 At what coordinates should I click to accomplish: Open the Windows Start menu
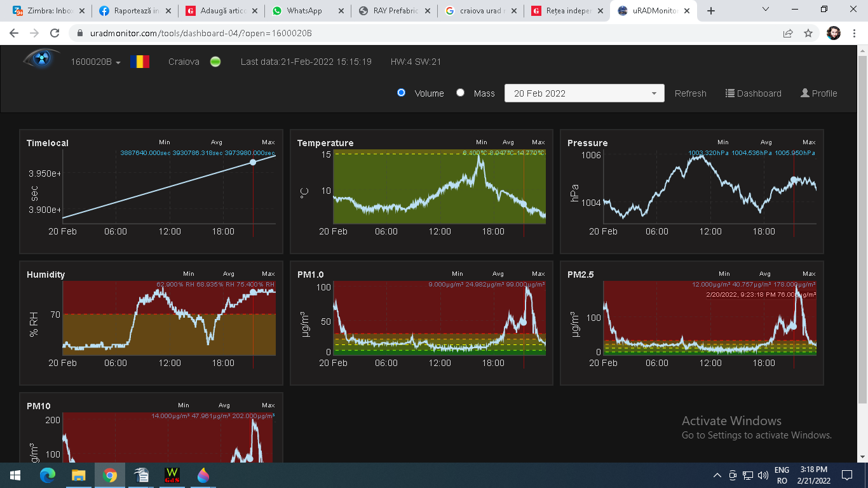15,475
